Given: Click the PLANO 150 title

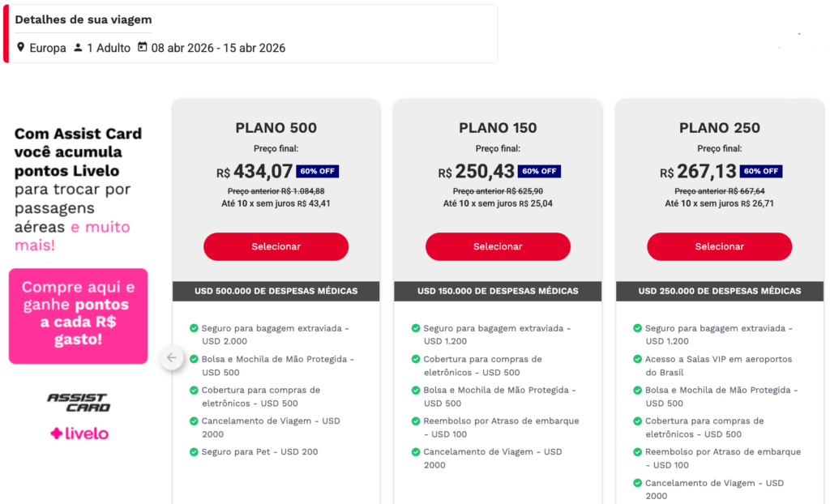Looking at the screenshot, I should point(497,128).
